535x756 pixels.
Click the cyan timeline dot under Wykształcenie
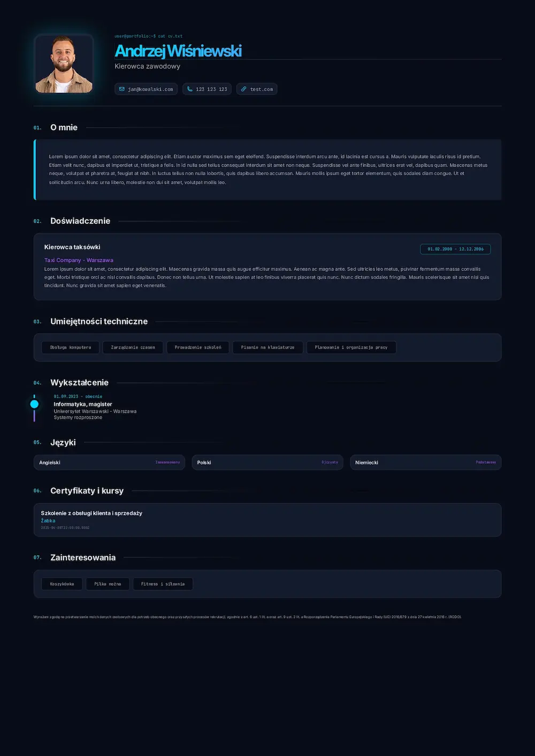point(34,404)
